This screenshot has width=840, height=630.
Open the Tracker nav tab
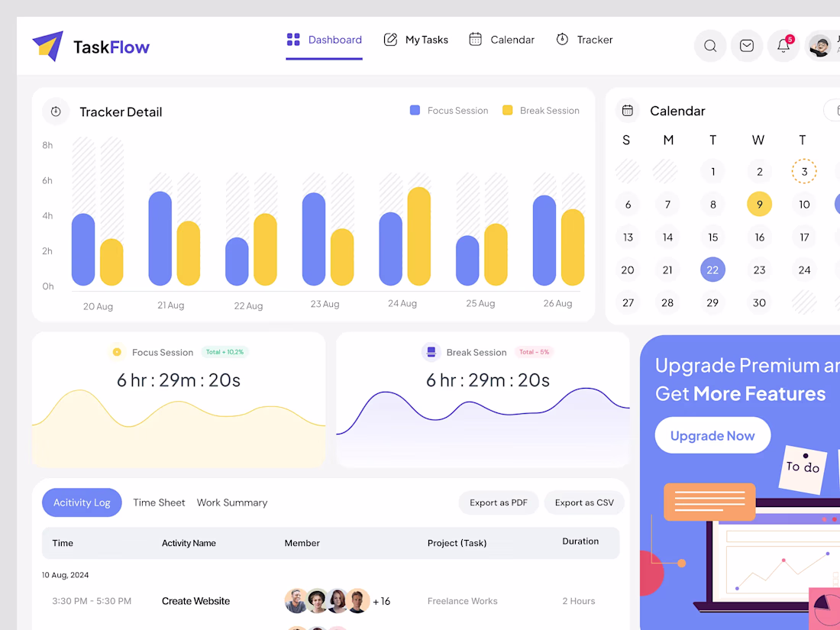pyautogui.click(x=584, y=40)
